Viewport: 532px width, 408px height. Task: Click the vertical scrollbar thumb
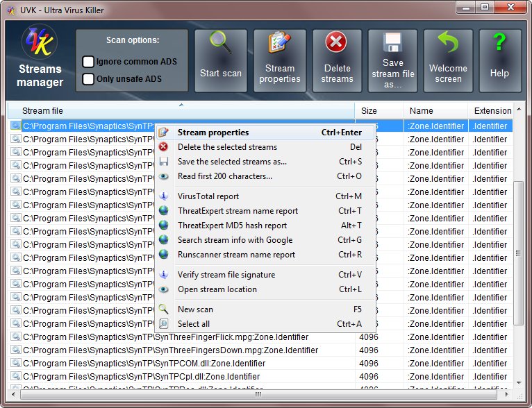(518, 253)
